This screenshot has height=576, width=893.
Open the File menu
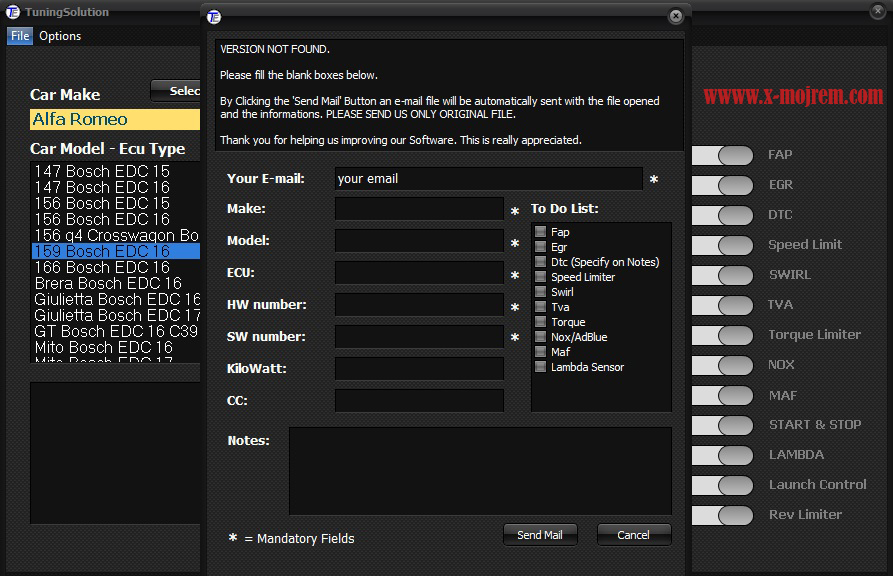coord(20,36)
